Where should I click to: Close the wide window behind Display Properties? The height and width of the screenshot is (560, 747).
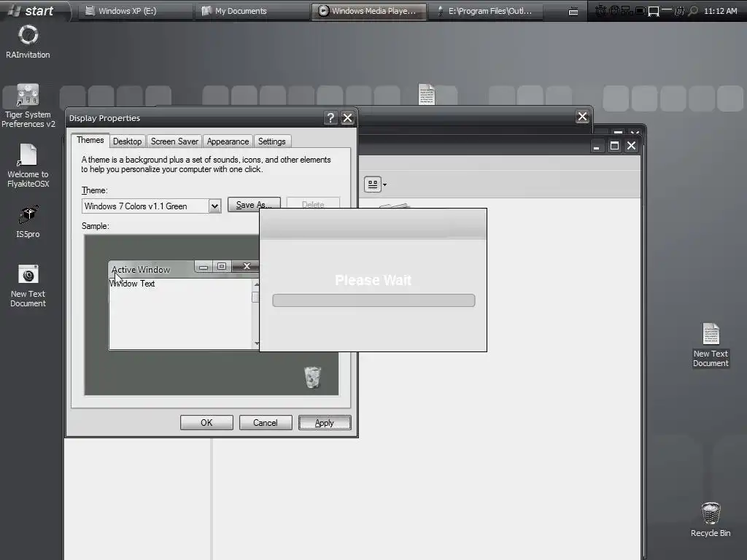coord(582,116)
